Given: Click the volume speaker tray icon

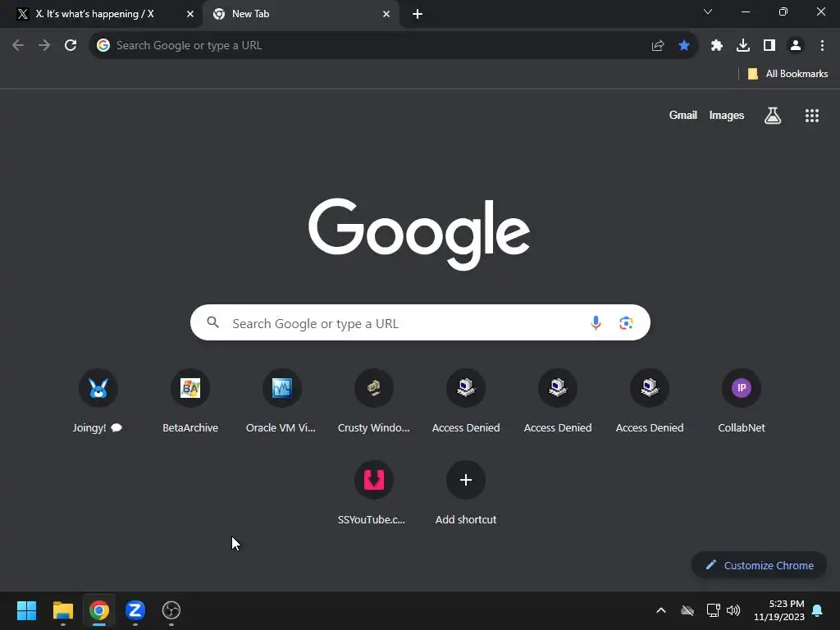Looking at the screenshot, I should (733, 610).
